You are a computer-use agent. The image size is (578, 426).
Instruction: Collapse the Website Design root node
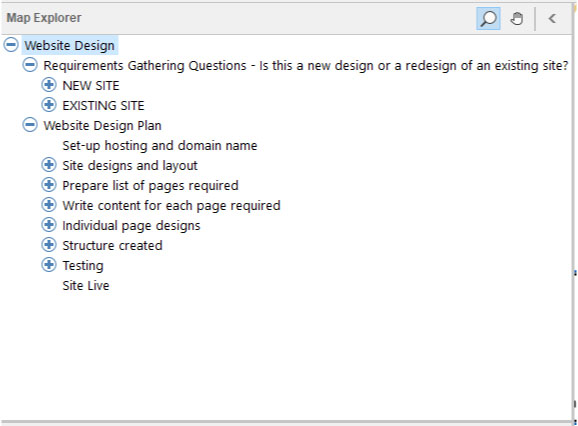(x=11, y=45)
